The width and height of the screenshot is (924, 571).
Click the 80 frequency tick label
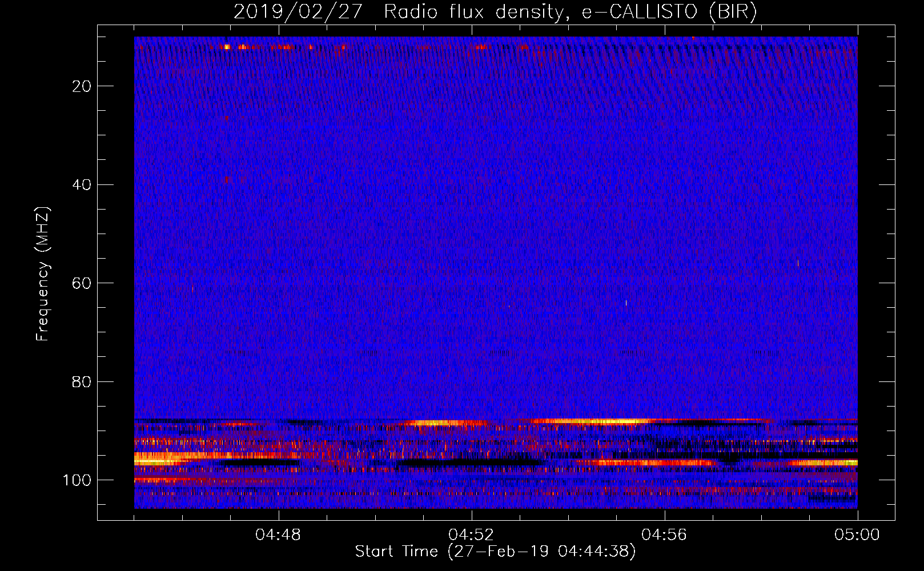(x=82, y=381)
